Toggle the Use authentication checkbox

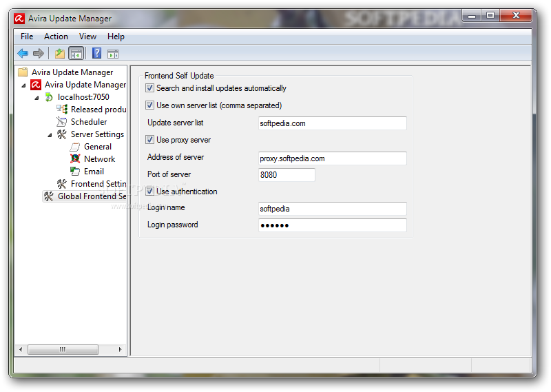pos(149,192)
